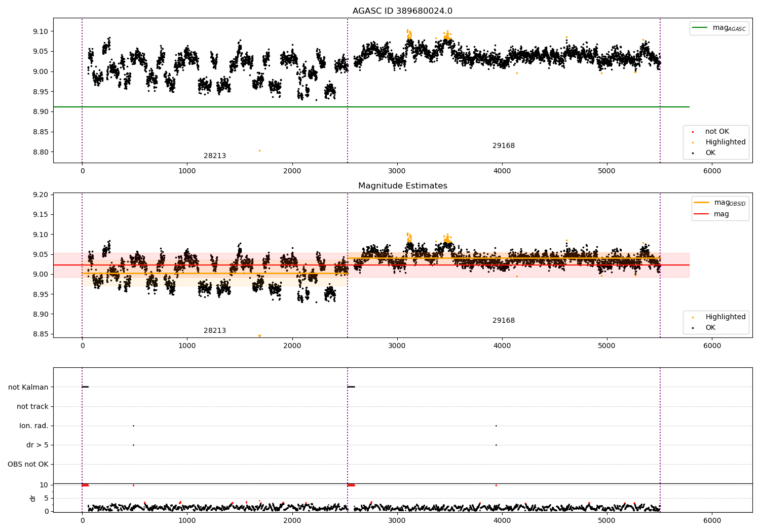This screenshot has height=532, width=760.
Task: Click obsid label 28213 in Magnitude Estimates plot
Action: click(215, 331)
